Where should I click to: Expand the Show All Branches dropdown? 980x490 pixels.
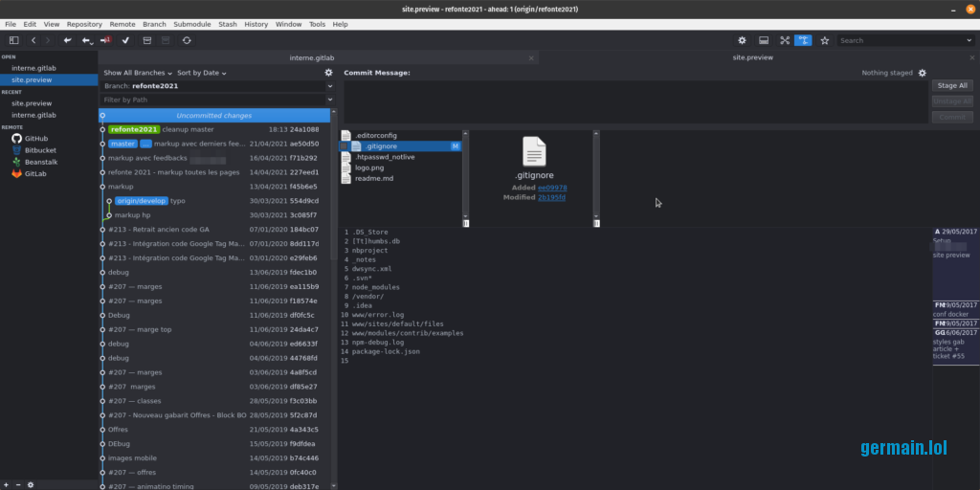pos(138,73)
